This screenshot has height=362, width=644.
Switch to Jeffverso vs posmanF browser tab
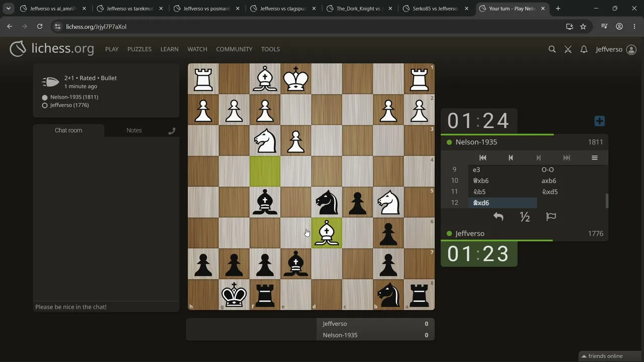(x=206, y=9)
